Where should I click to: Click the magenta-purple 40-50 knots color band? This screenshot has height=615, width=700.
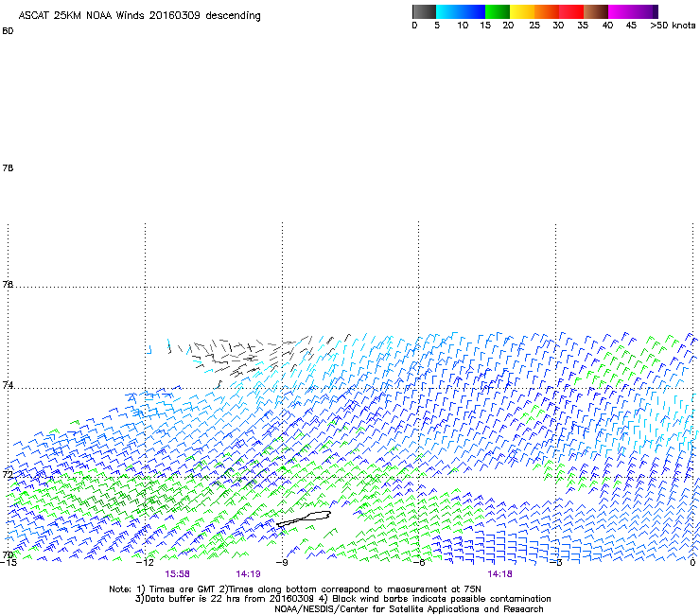(633, 11)
